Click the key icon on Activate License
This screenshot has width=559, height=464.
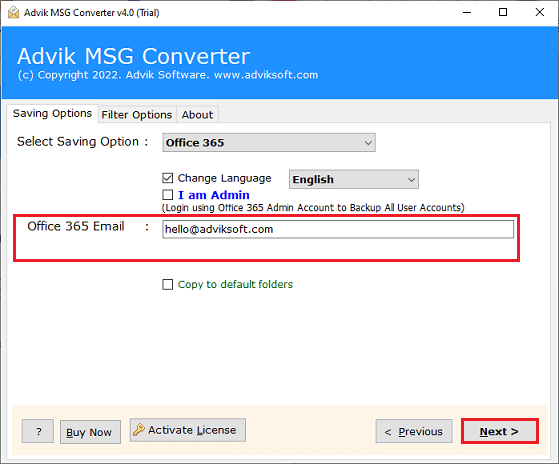pos(139,429)
